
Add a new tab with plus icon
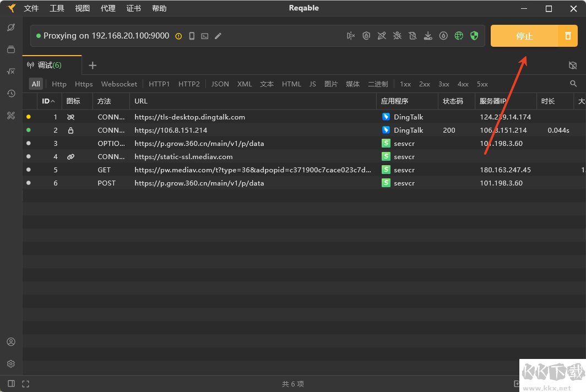pyautogui.click(x=93, y=66)
